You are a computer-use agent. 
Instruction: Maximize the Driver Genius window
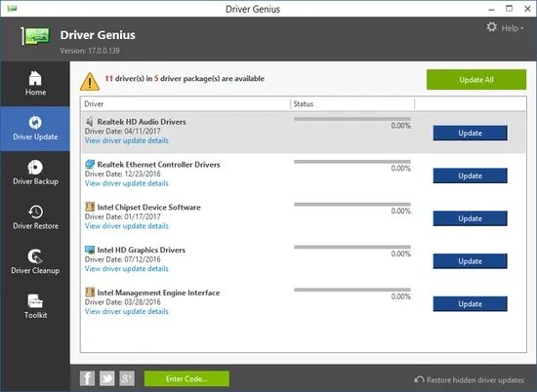510,9
